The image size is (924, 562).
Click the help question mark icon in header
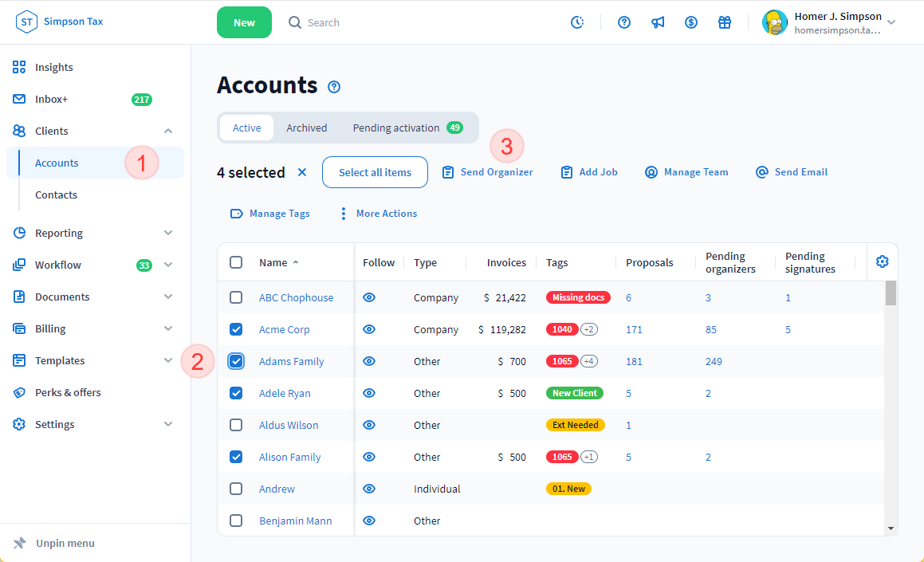[624, 22]
